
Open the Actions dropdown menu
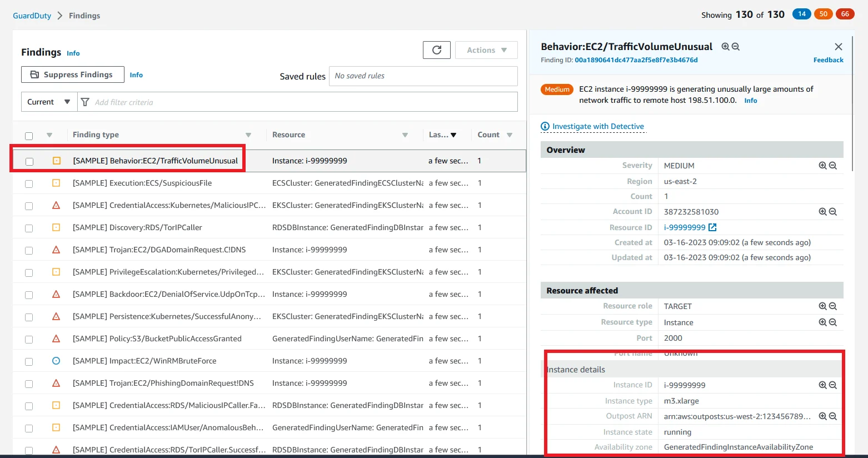(x=486, y=50)
